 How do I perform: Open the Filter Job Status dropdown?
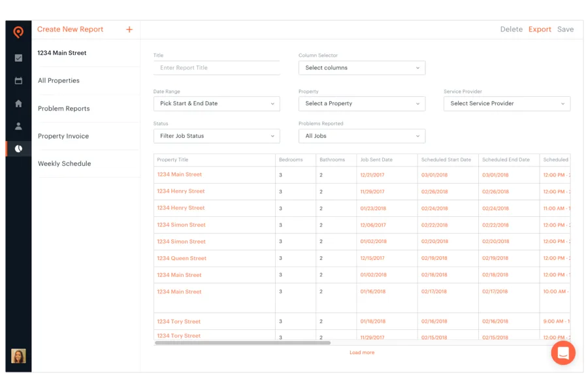(x=217, y=136)
